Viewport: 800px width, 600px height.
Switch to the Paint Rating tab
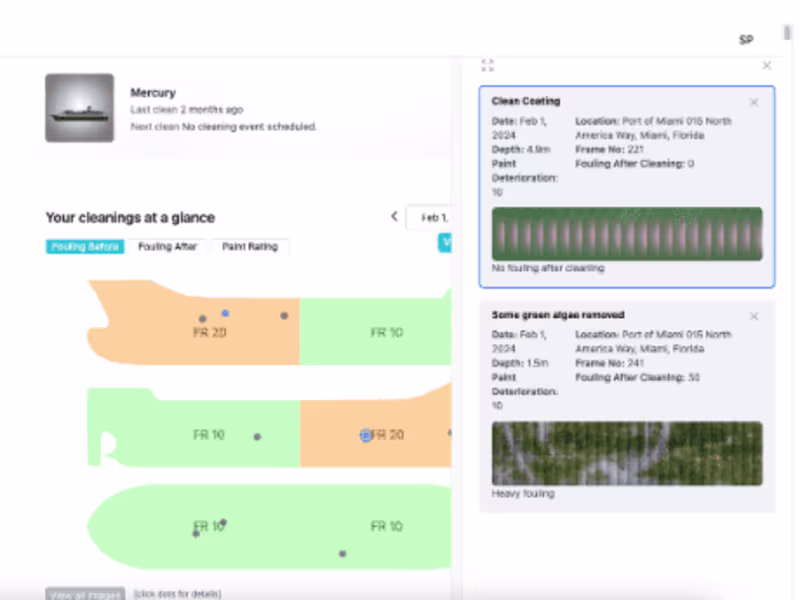250,246
